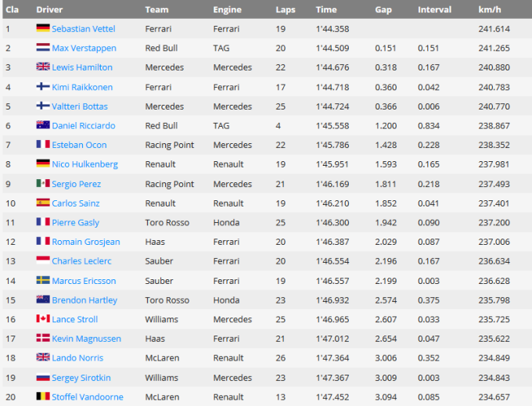Open Kimi Raikkonen's driver page

(82, 87)
